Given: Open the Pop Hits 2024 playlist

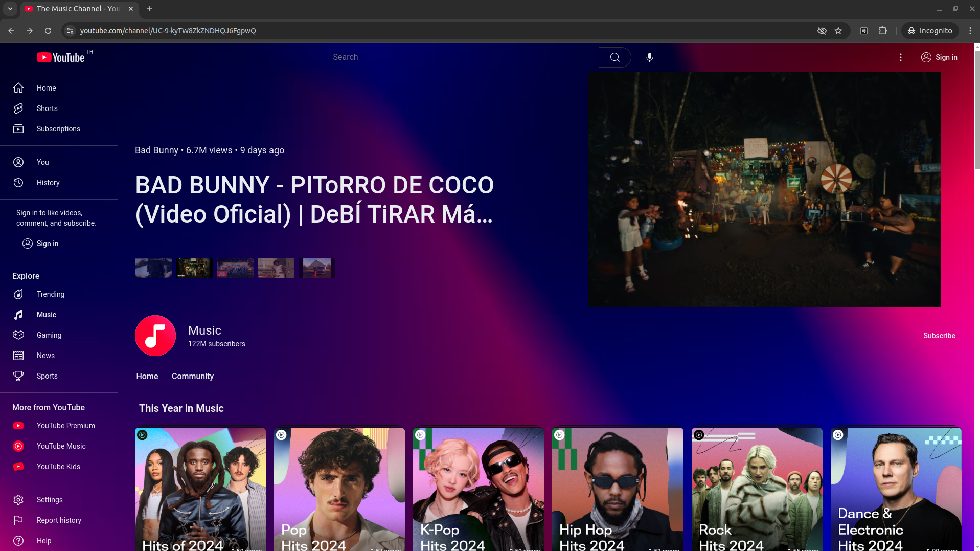Looking at the screenshot, I should [x=339, y=489].
